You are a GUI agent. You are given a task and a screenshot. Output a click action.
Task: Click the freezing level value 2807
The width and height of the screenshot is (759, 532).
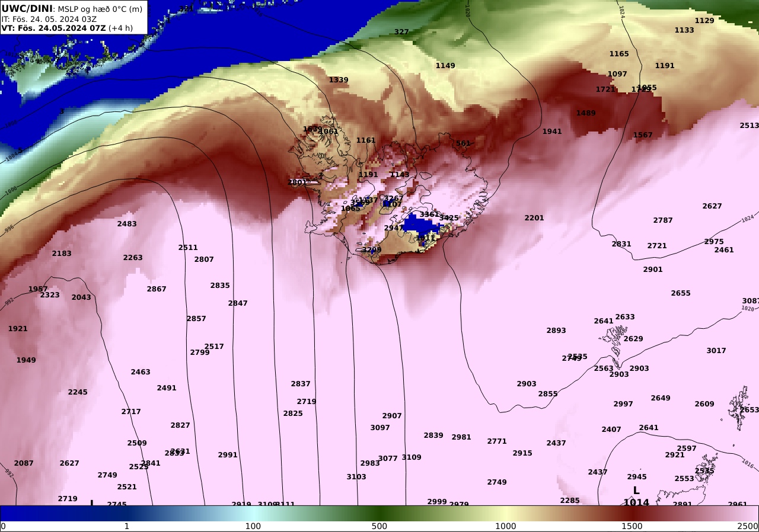[204, 259]
